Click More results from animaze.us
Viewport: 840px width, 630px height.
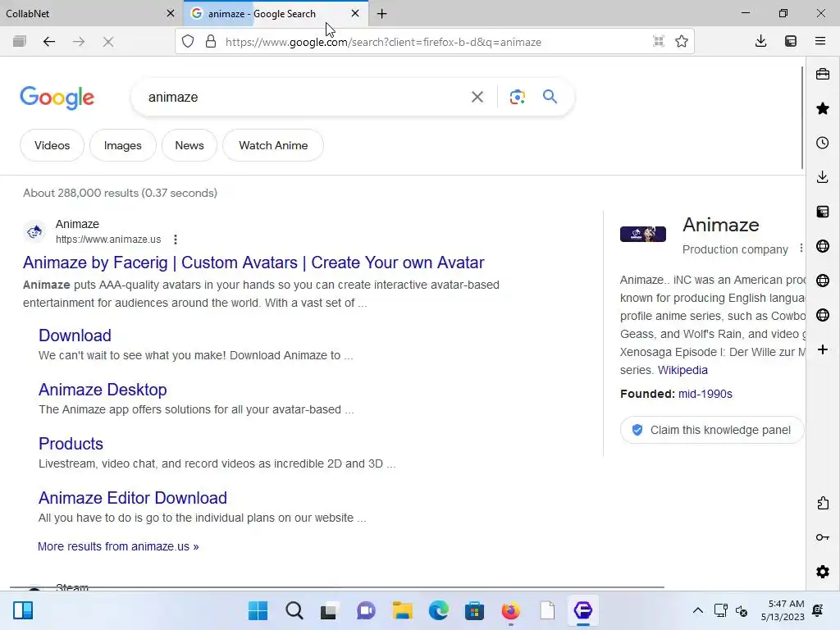[x=118, y=546]
